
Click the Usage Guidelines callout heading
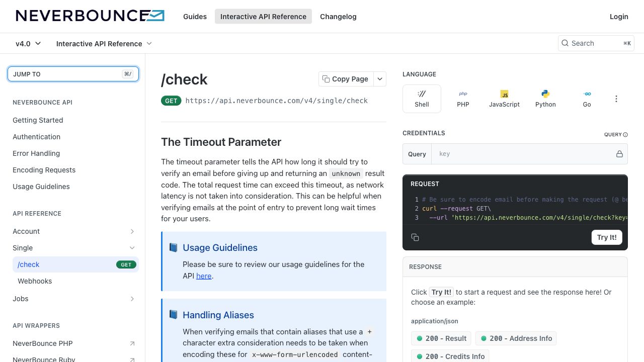point(220,247)
